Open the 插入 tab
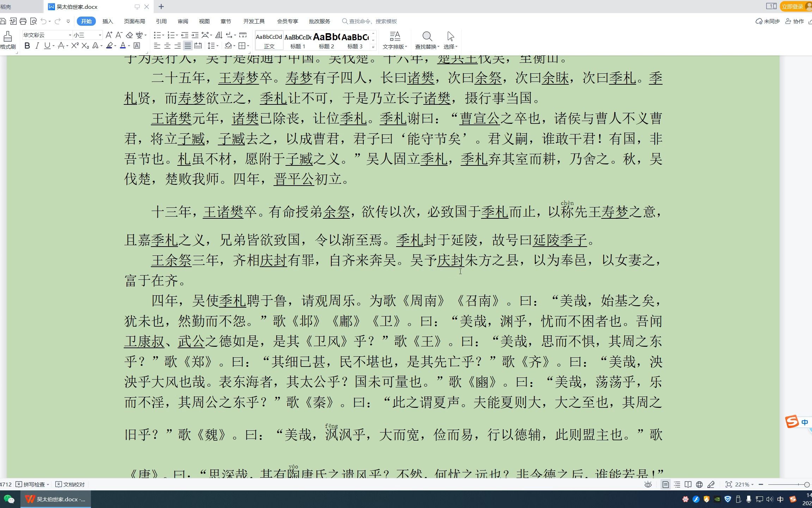Screen dimensions: 812x508 (107, 22)
